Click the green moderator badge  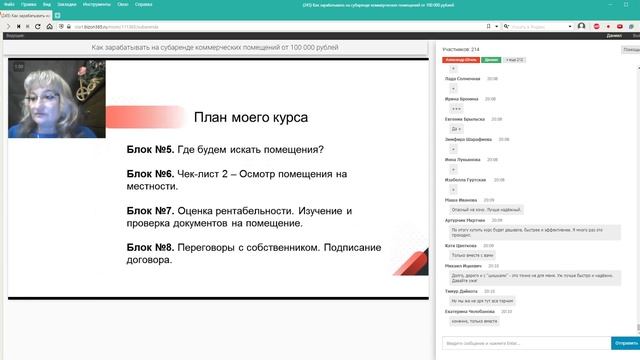pos(491,60)
